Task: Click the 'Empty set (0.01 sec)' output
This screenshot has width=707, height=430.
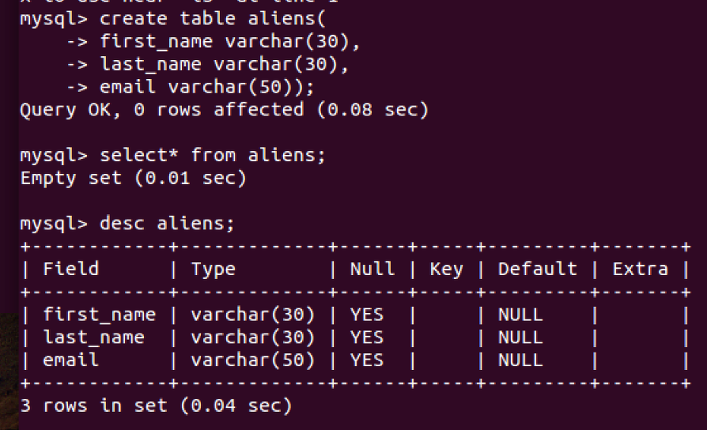Action: point(133,178)
